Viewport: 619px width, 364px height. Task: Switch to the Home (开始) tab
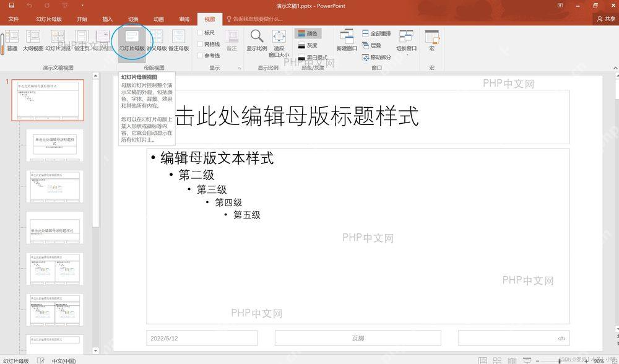point(82,19)
